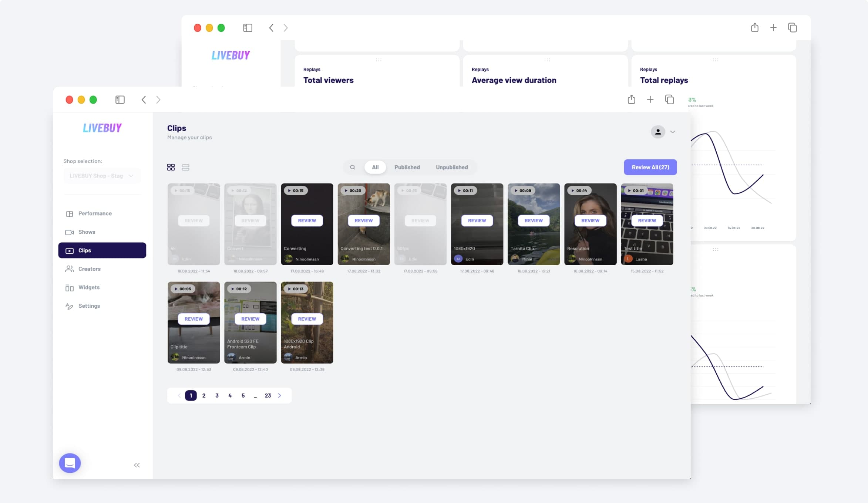This screenshot has height=503, width=868.
Task: Click back arrow in back window
Action: point(271,28)
